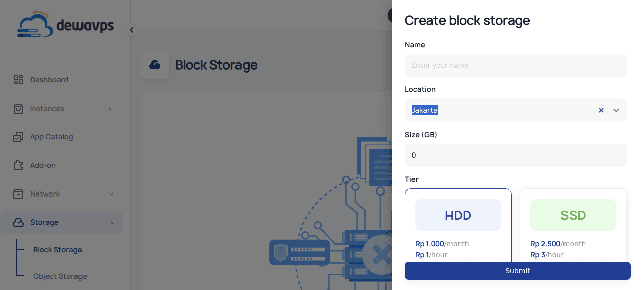This screenshot has height=290, width=644.
Task: Expand the Instances menu chevron
Action: [x=111, y=108]
